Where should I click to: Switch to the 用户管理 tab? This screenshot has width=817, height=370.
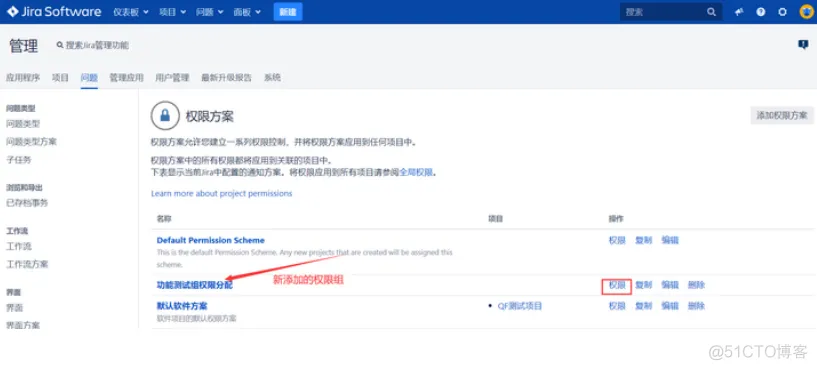pyautogui.click(x=172, y=78)
